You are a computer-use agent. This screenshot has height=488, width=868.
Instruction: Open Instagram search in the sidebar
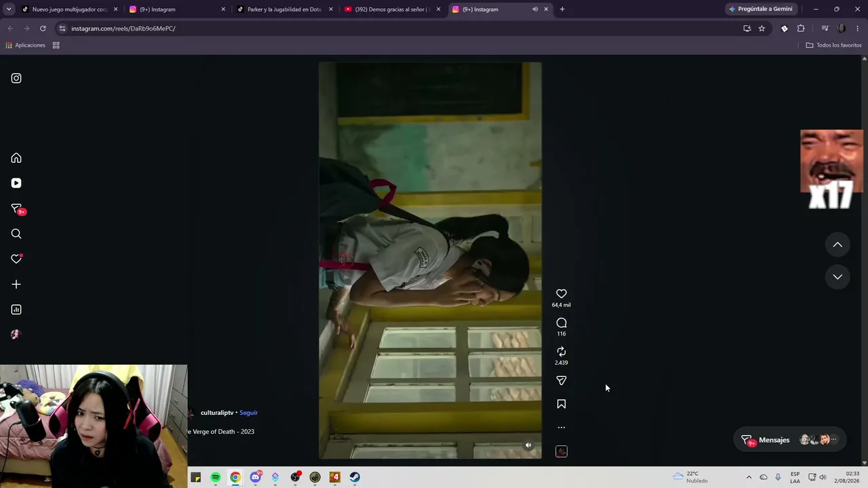click(x=16, y=234)
